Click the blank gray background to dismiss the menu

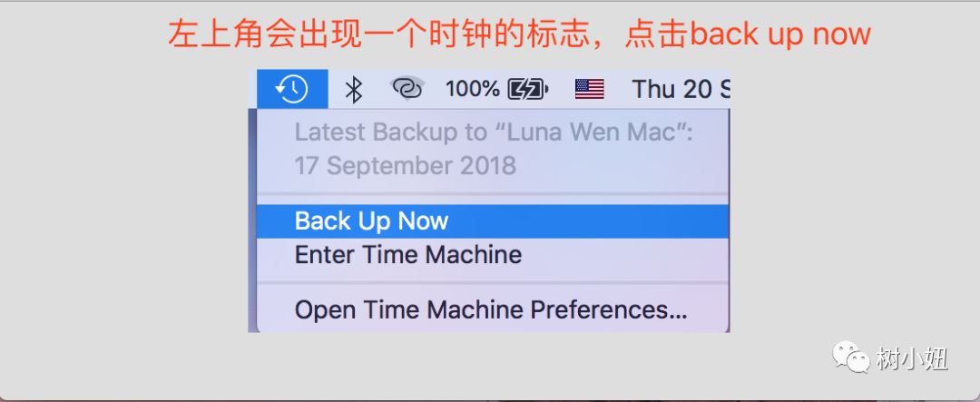(125, 219)
